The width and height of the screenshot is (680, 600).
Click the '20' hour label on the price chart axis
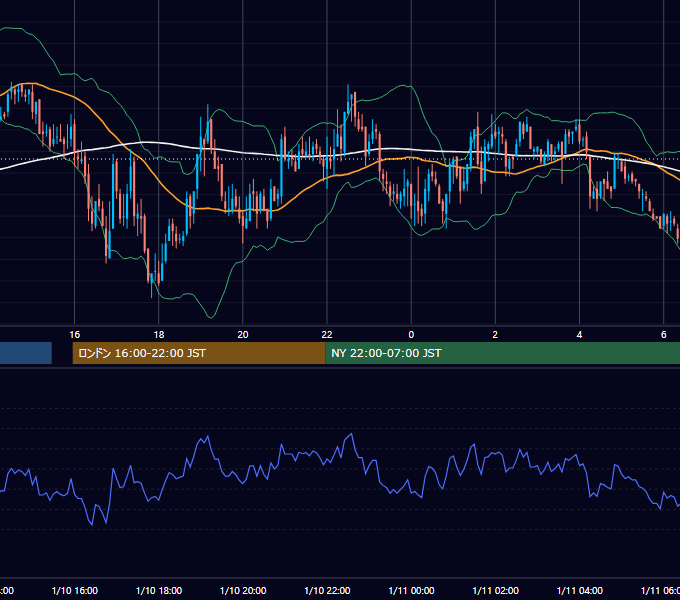pos(243,334)
